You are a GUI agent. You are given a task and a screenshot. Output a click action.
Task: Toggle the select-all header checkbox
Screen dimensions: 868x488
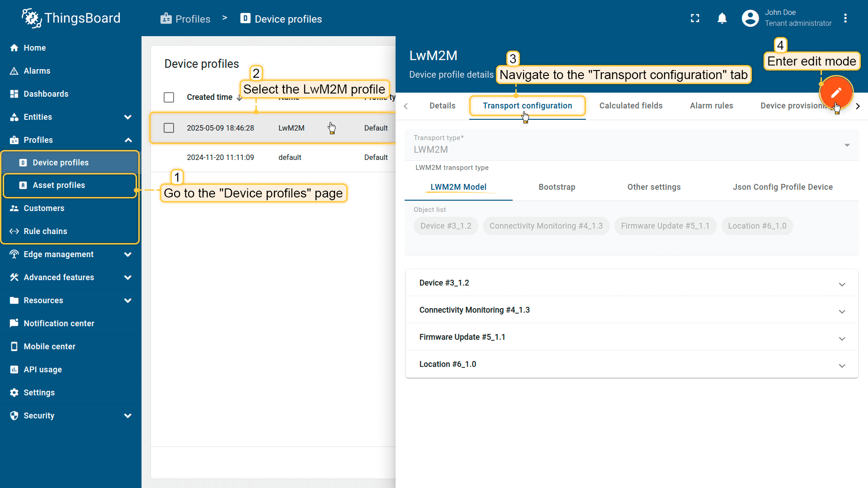[169, 97]
